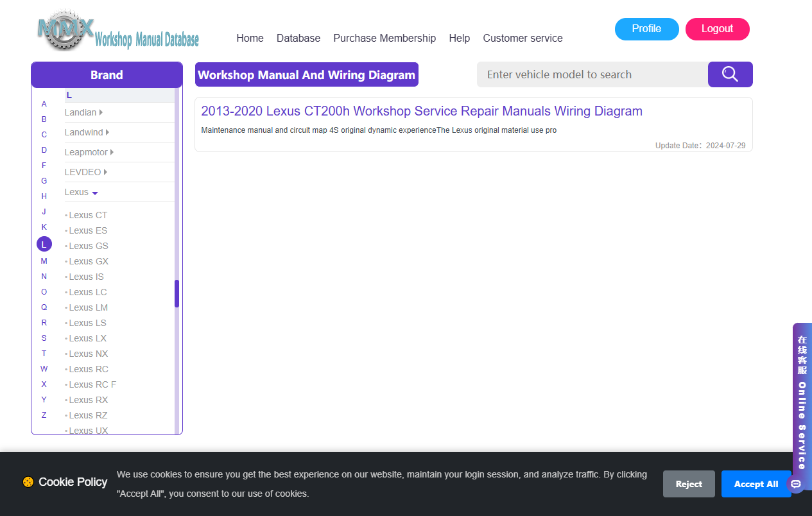Select letter M in brand index
Image resolution: width=812 pixels, height=516 pixels.
[44, 261]
